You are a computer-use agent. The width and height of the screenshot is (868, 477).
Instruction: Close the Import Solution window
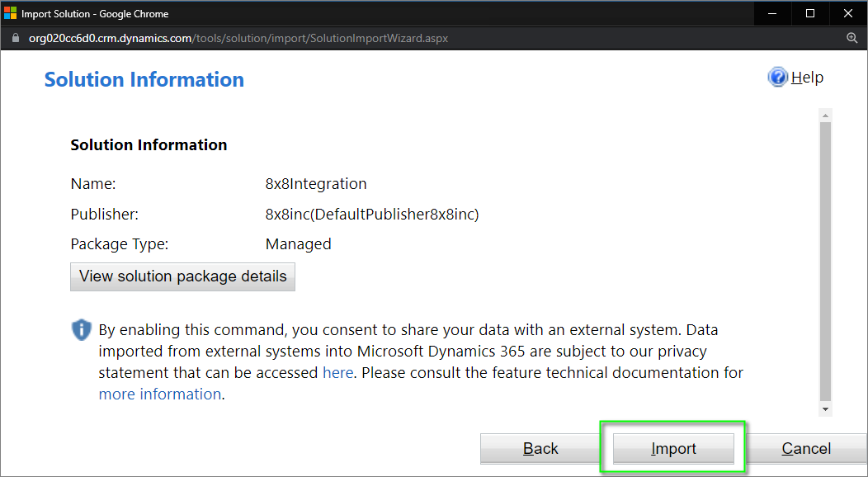tap(848, 13)
